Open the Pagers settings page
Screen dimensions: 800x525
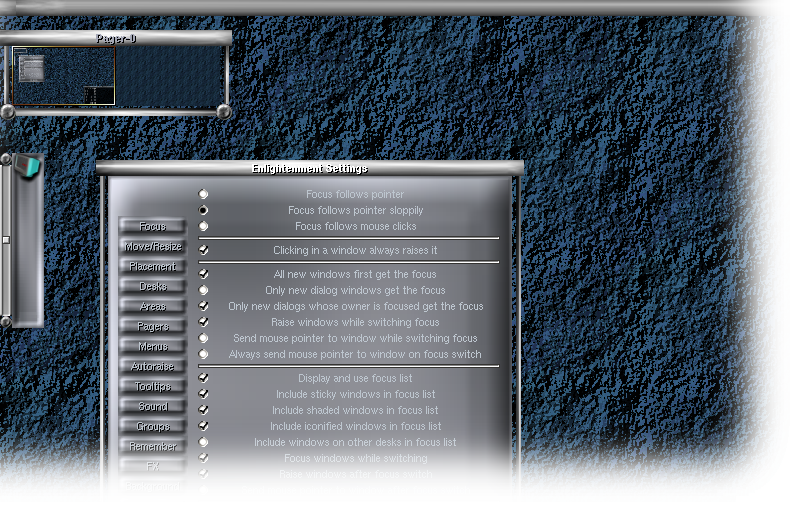[x=153, y=326]
